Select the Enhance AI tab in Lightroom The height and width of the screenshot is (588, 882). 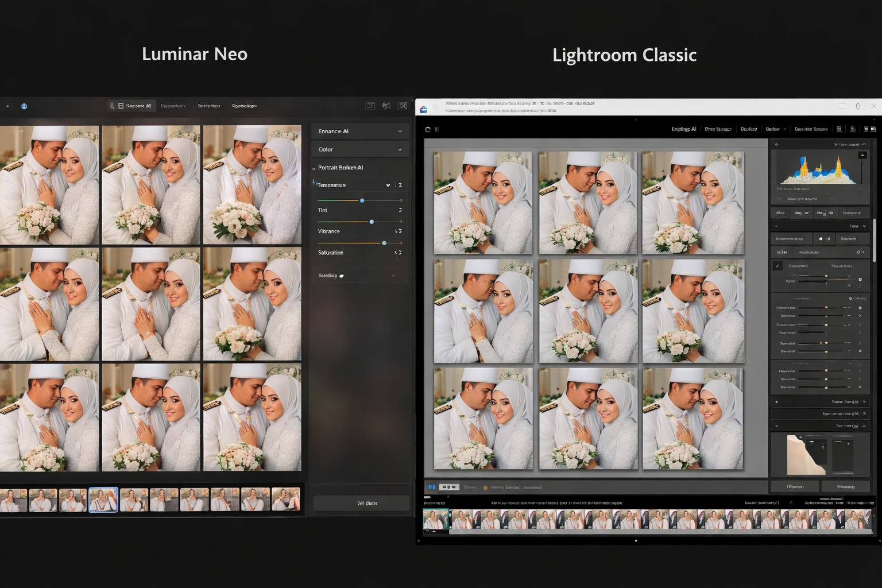point(683,129)
